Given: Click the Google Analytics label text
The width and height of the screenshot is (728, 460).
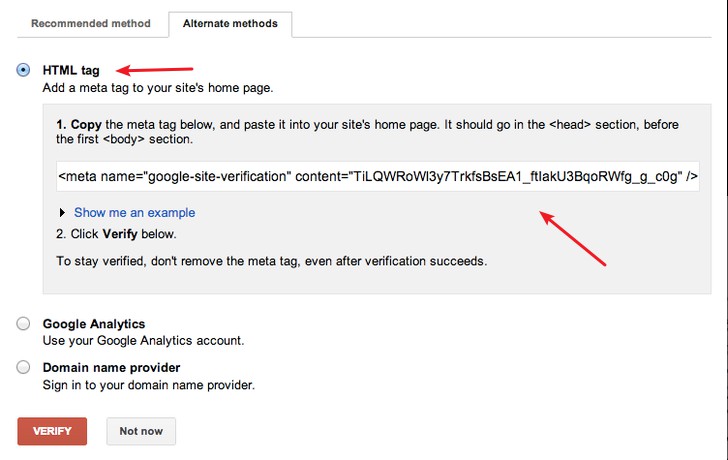Looking at the screenshot, I should click(x=94, y=324).
